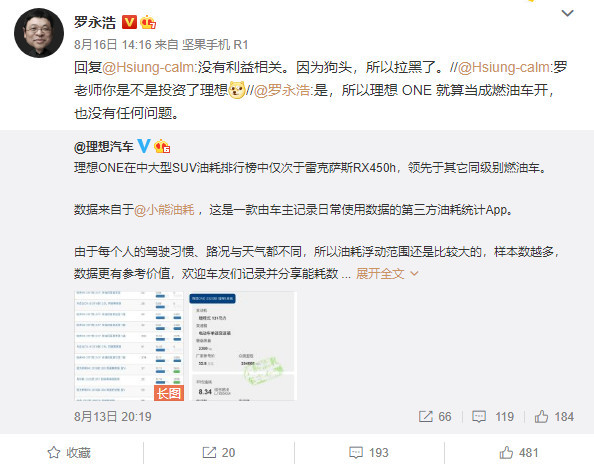Like the post with 481 likes
594x470 pixels.
[519, 453]
